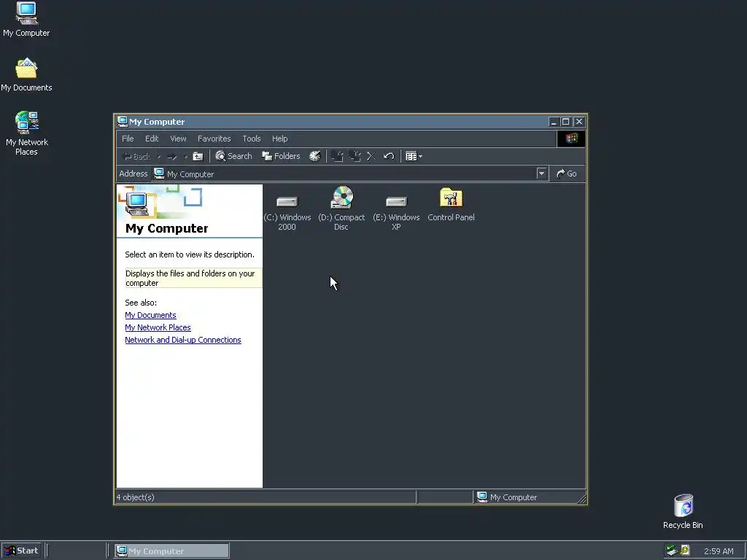Click the Go button
Image resolution: width=747 pixels, height=560 pixels.
(x=566, y=174)
